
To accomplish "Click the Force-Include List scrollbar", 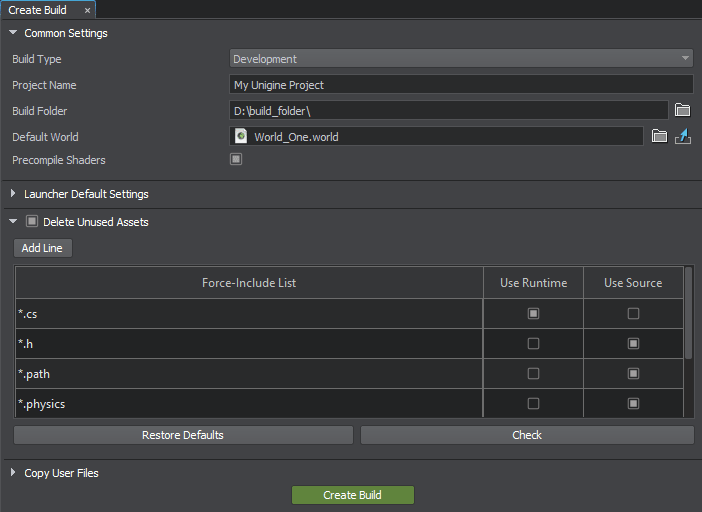I will coord(688,310).
